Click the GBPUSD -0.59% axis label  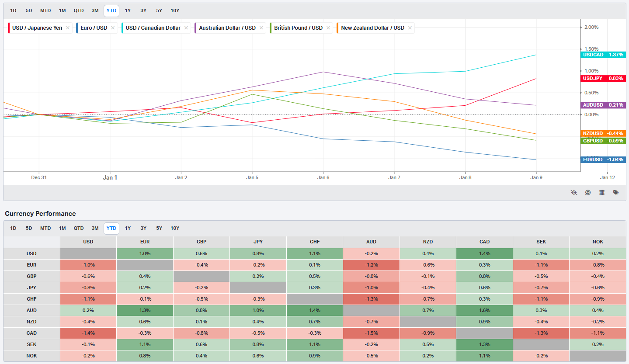coord(604,141)
